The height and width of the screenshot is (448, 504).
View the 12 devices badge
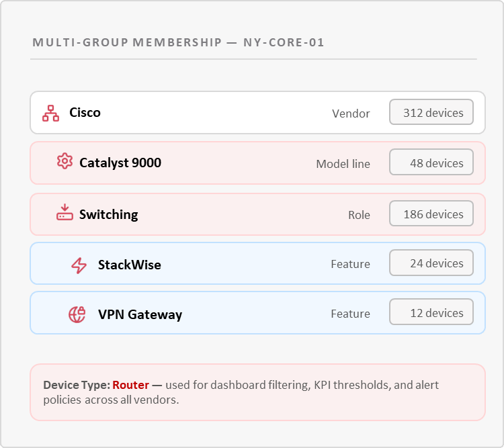(431, 313)
